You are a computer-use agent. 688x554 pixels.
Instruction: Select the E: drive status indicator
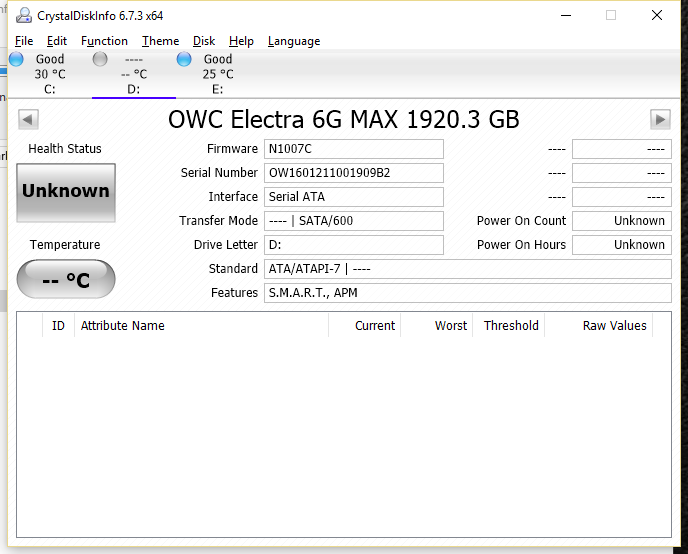pos(184,59)
